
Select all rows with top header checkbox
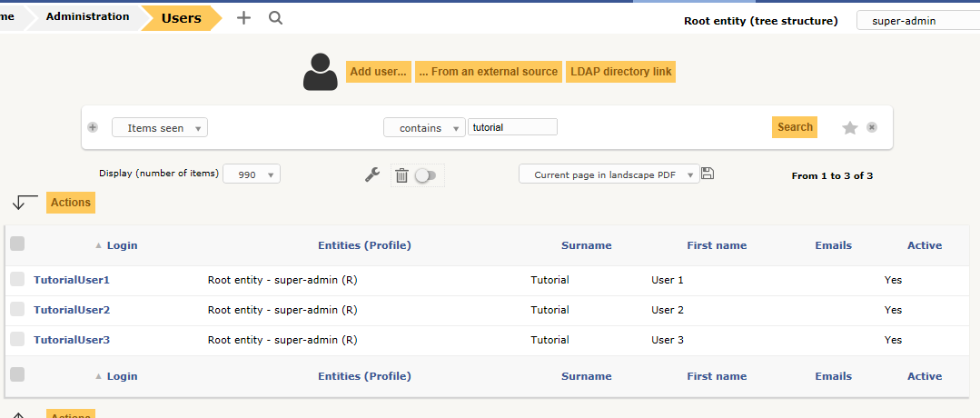pos(17,244)
